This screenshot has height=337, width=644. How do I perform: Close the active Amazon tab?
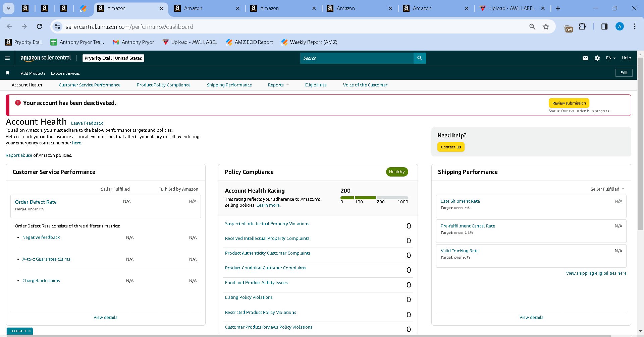(x=161, y=8)
